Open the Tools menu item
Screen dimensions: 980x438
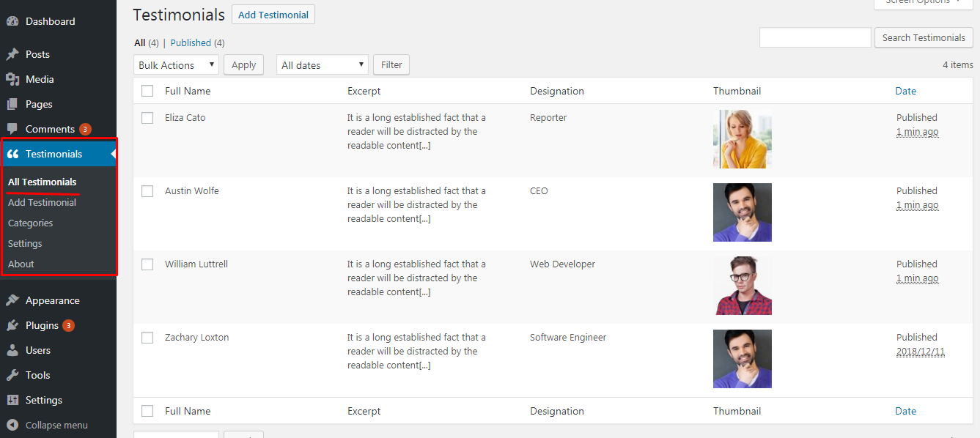coord(37,375)
